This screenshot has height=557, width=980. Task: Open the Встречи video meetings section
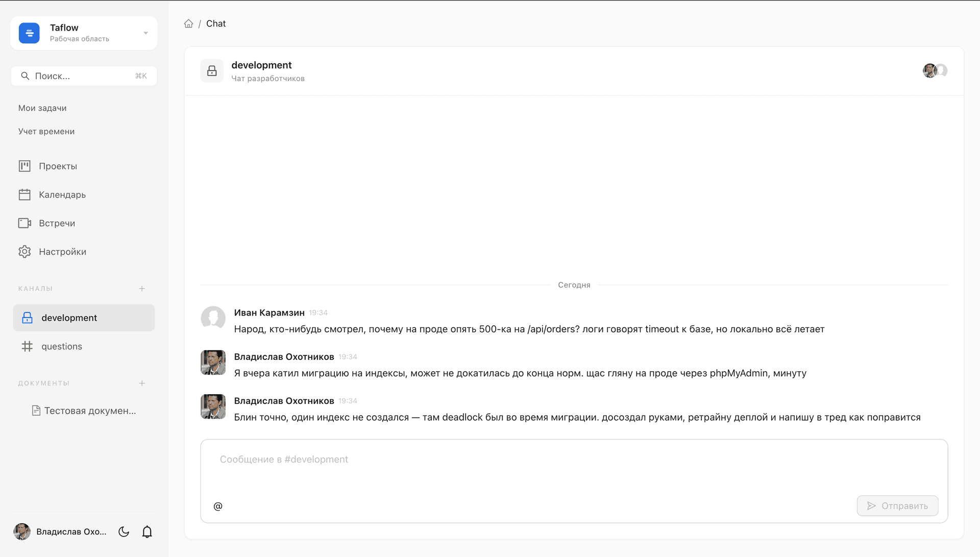84,223
